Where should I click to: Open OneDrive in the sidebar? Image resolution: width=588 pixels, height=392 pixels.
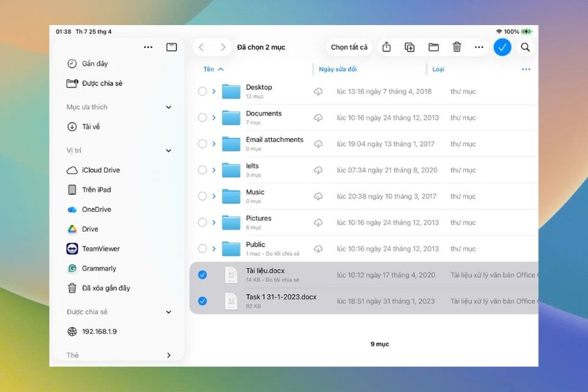89,210
